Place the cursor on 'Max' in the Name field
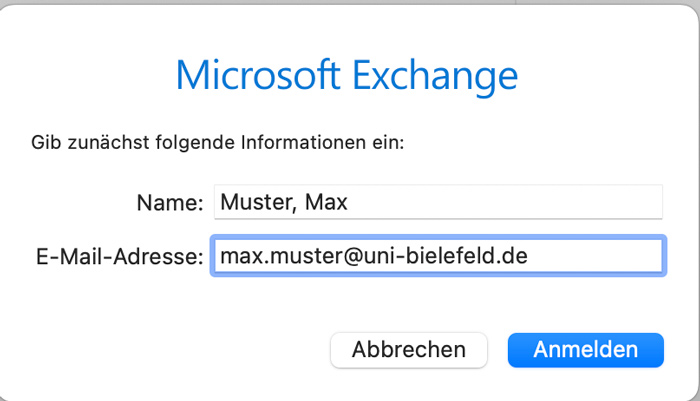This screenshot has height=401, width=700. tap(326, 202)
